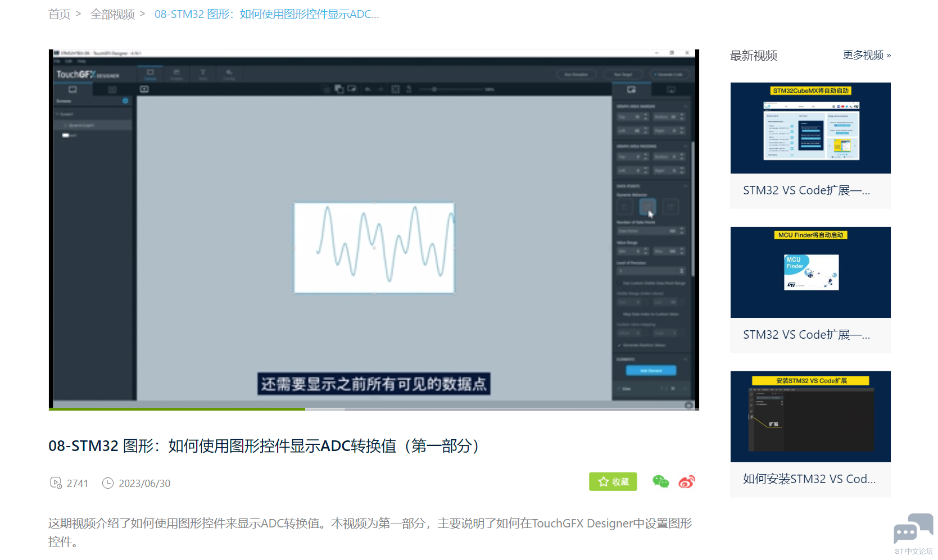The height and width of the screenshot is (560, 938).
Task: Click the TouchGFX Designer logo in the video
Action: click(88, 74)
